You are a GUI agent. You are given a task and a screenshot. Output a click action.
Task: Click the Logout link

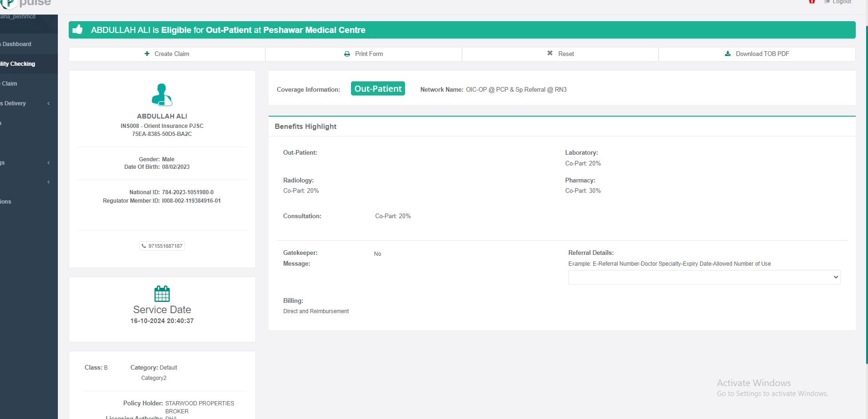841,2
